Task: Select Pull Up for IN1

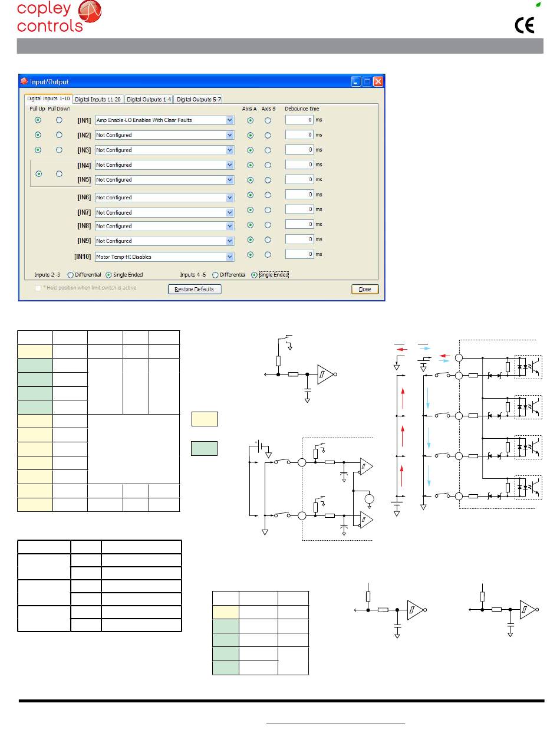Action: click(x=38, y=120)
